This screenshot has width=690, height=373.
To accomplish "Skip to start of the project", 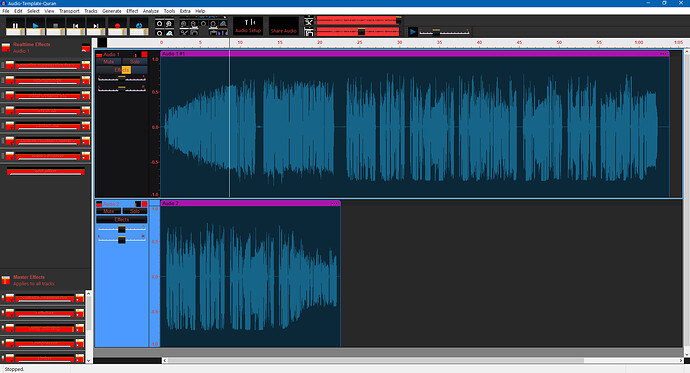I will point(76,26).
